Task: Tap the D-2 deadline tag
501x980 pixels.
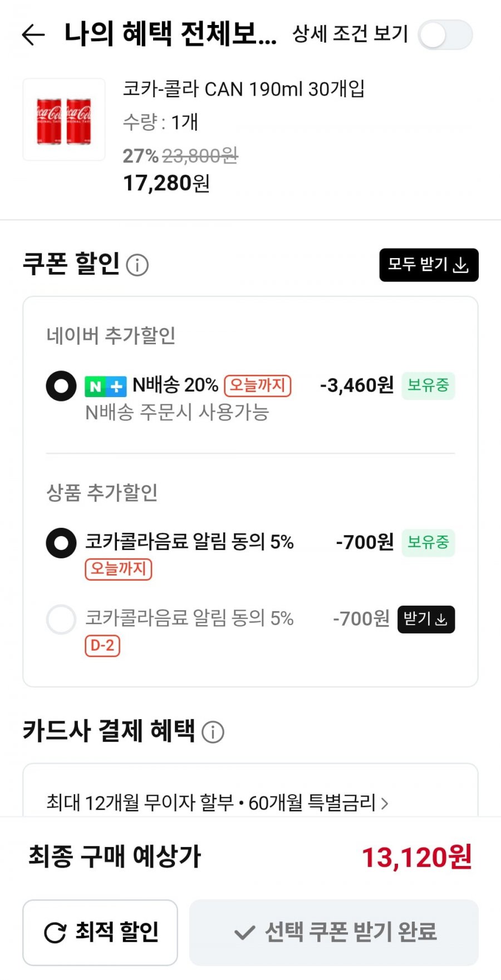Action: click(102, 646)
